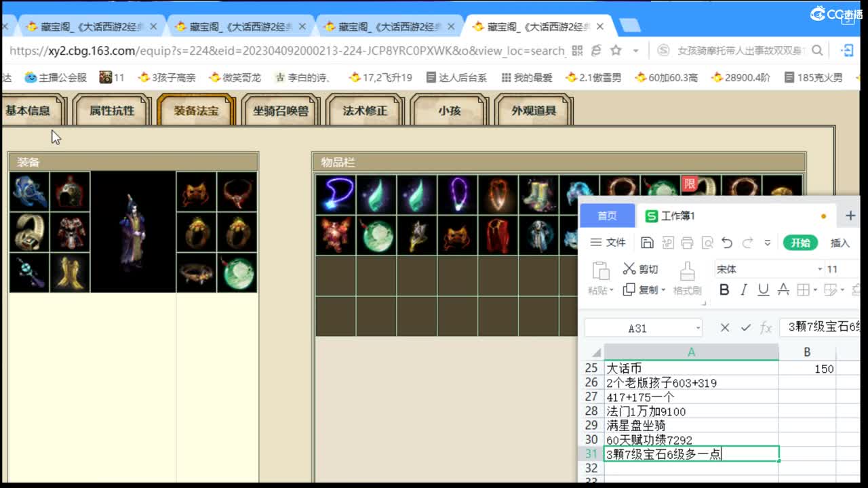Open the 主播公会服 bookmark

(x=56, y=77)
